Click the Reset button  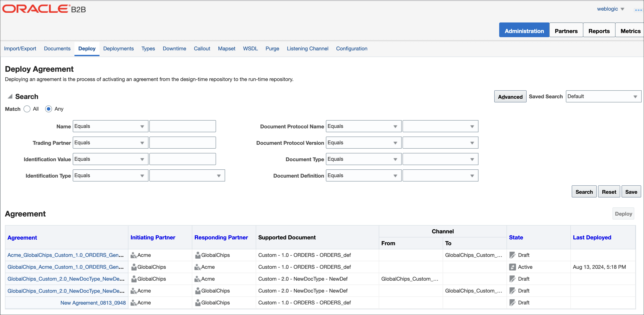609,192
